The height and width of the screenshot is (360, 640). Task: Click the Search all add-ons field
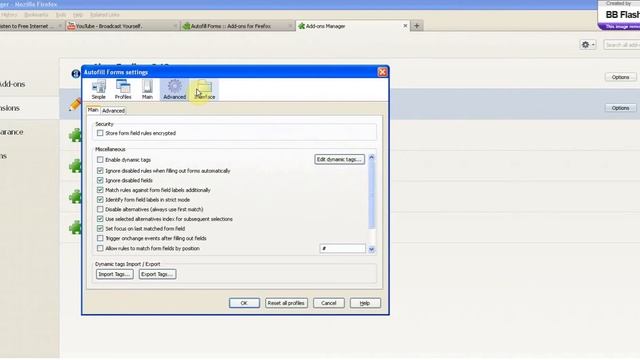[622, 44]
